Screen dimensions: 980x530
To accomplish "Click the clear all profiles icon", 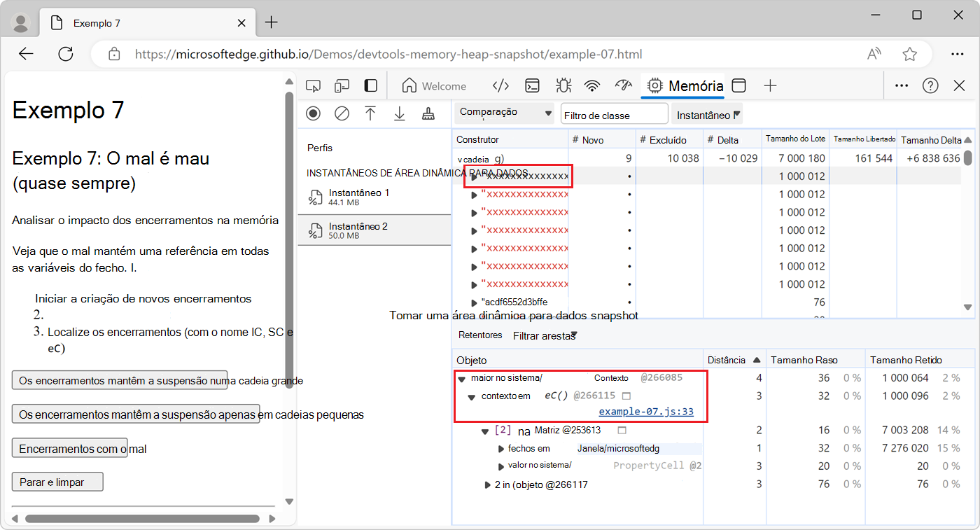I will click(x=342, y=113).
